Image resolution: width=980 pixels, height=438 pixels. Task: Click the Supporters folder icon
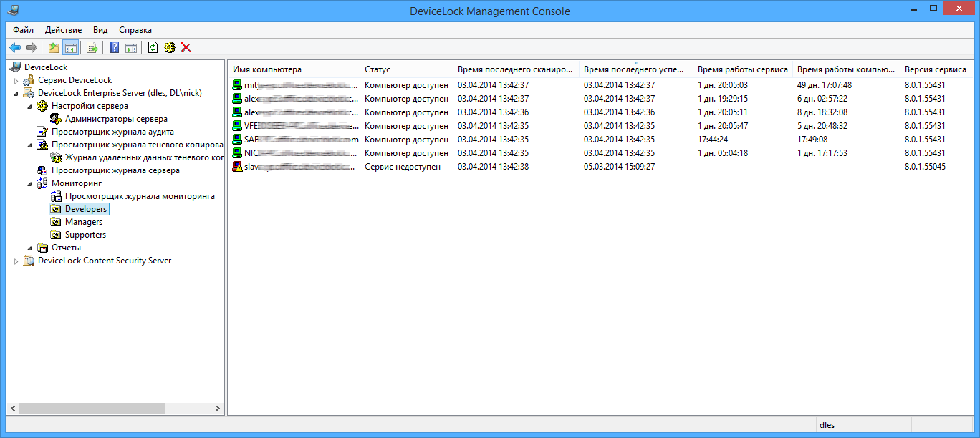coord(56,235)
